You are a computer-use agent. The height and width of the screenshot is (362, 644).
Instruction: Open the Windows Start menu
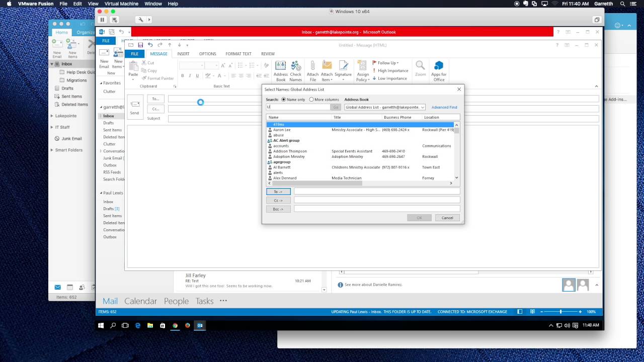click(101, 325)
